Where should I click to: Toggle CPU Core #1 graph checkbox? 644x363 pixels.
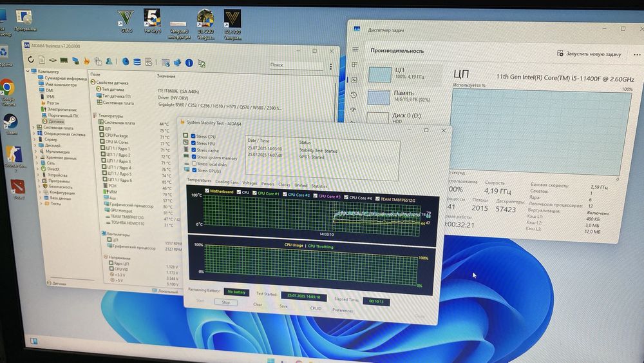coord(254,192)
